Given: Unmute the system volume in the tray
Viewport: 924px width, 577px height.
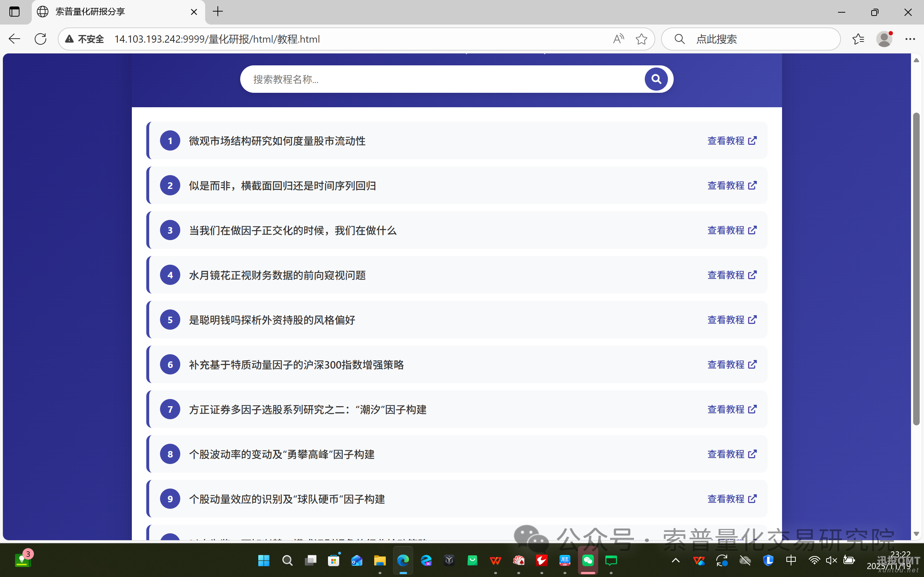Looking at the screenshot, I should [x=831, y=560].
